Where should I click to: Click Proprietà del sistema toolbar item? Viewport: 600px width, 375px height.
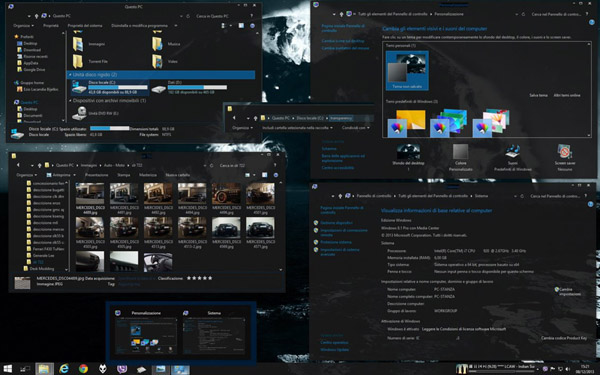[85, 26]
